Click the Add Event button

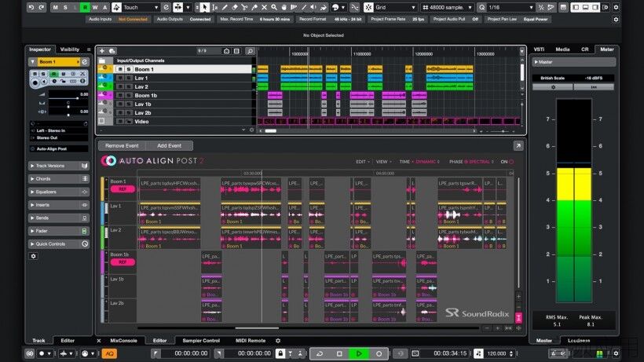pyautogui.click(x=169, y=146)
